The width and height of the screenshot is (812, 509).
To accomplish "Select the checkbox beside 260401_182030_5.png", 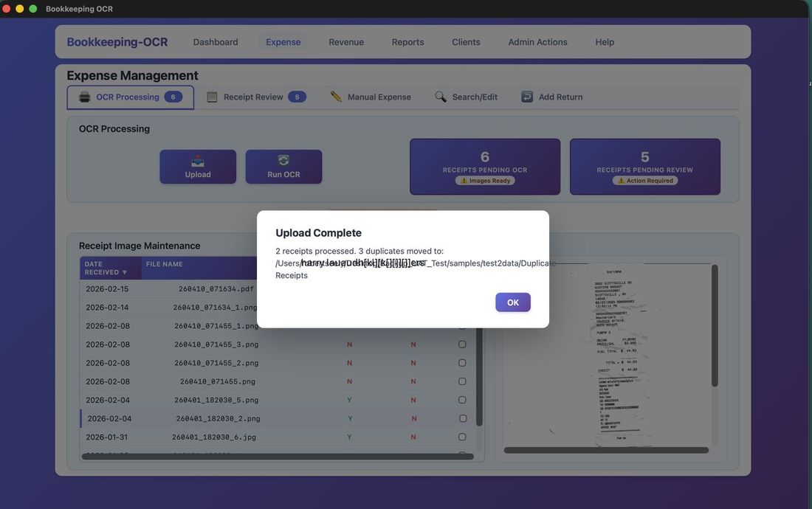I will [x=462, y=399].
